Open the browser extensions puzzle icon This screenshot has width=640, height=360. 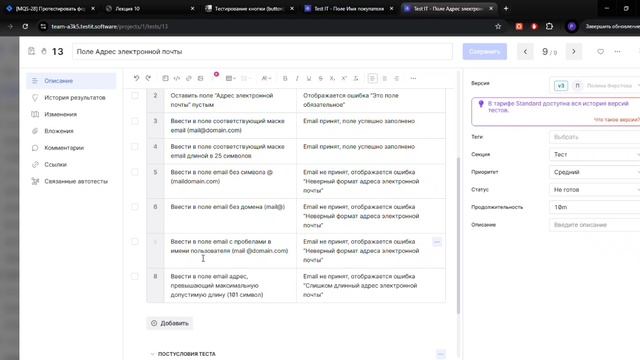click(x=549, y=27)
